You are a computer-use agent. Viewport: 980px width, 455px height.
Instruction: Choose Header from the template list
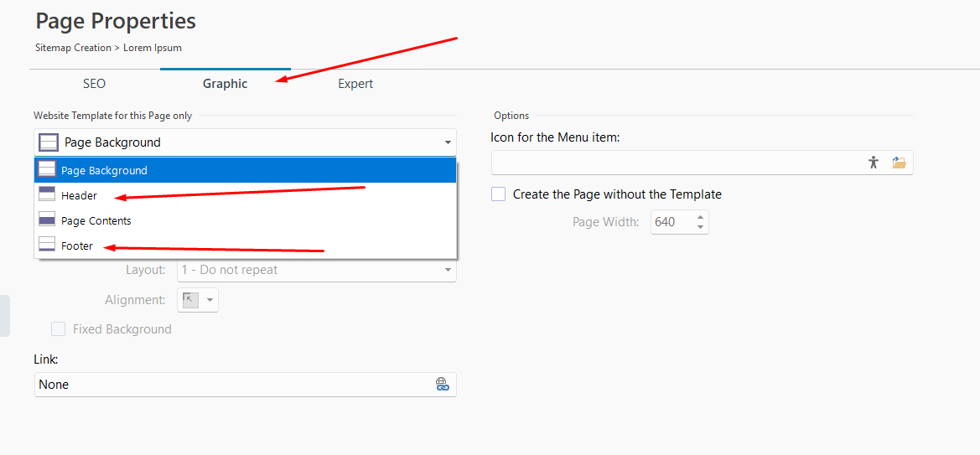[x=80, y=195]
